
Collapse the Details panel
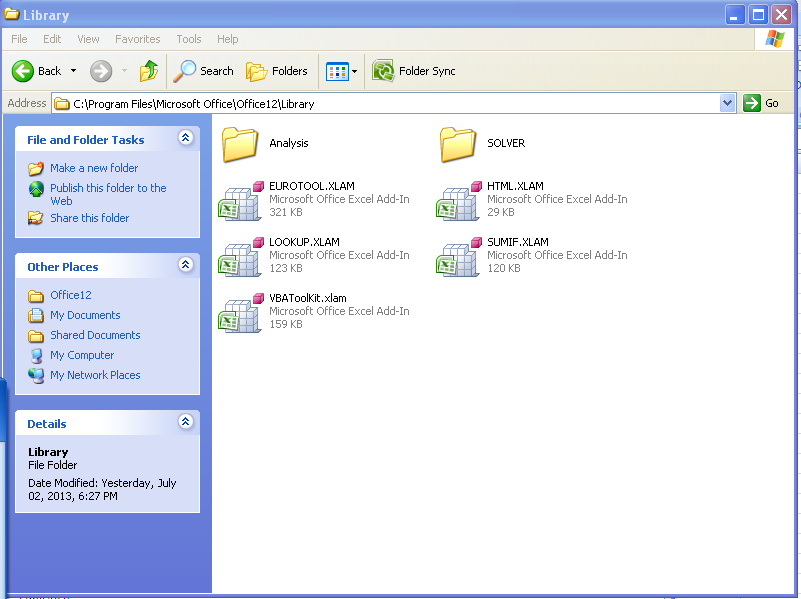click(185, 421)
